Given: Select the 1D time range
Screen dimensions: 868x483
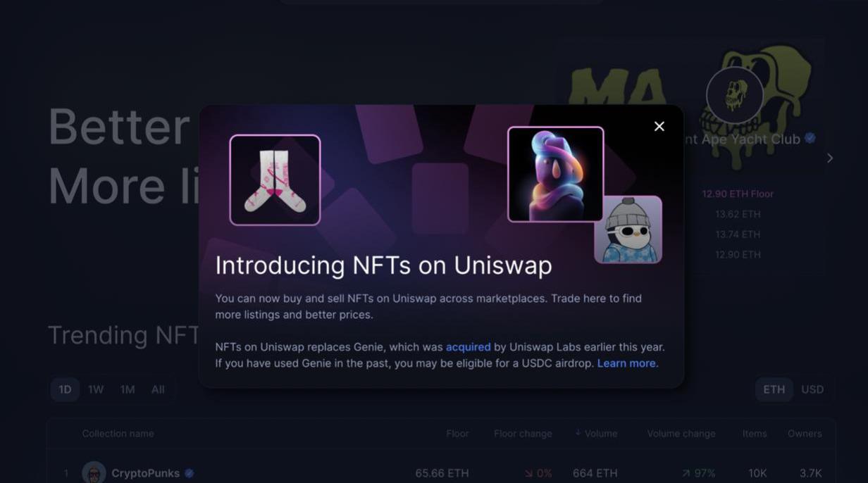Looking at the screenshot, I should tap(65, 389).
